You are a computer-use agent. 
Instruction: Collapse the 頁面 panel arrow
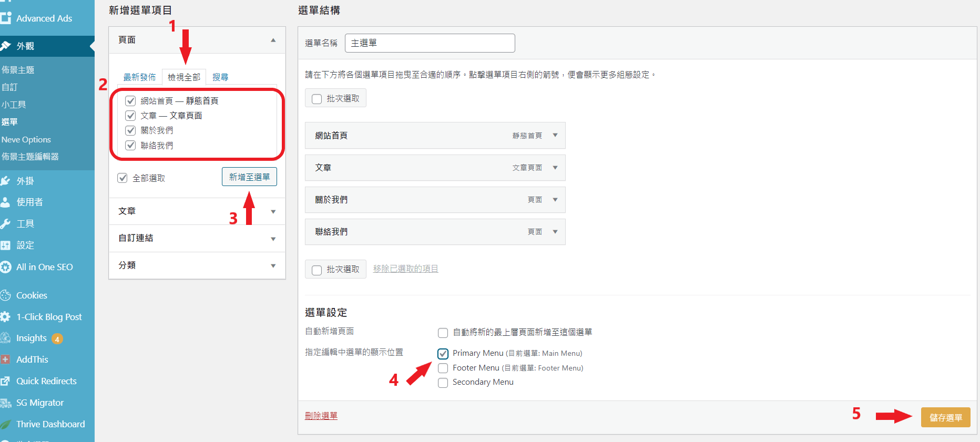point(273,40)
